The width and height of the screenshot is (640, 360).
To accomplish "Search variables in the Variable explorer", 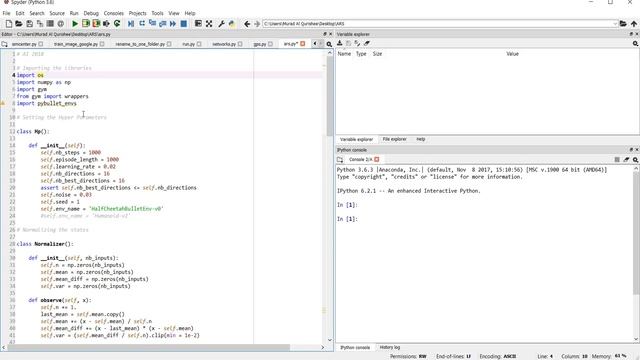I will [x=636, y=44].
